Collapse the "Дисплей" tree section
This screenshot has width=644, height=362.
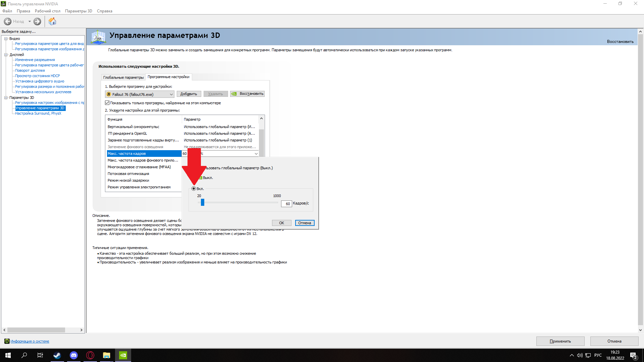tap(6, 55)
